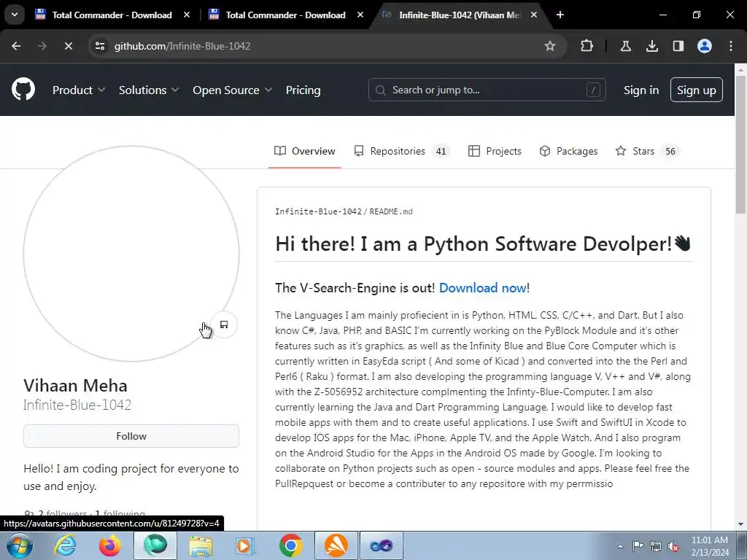
Task: Open the media player taskbar icon
Action: (246, 545)
